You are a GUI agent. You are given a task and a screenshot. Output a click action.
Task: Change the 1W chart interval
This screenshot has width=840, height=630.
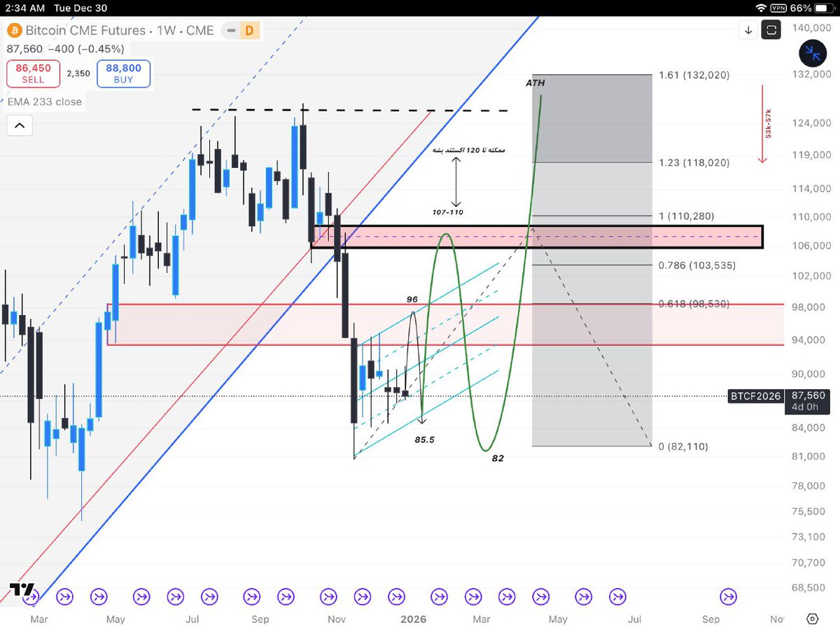pos(167,31)
